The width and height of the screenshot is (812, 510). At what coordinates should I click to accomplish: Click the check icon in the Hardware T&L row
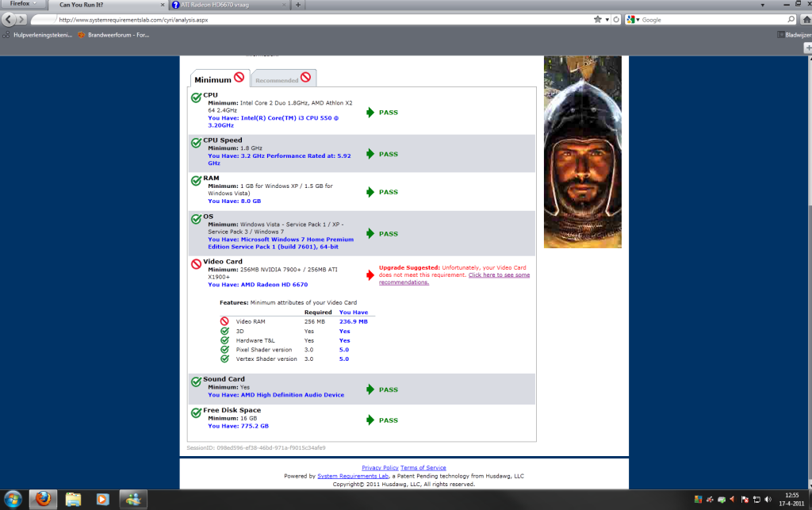point(224,340)
